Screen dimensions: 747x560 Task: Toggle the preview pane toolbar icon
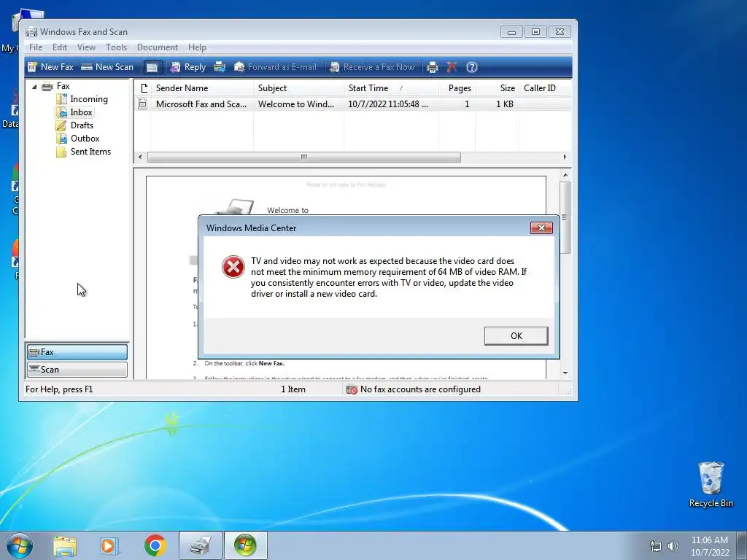(152, 67)
